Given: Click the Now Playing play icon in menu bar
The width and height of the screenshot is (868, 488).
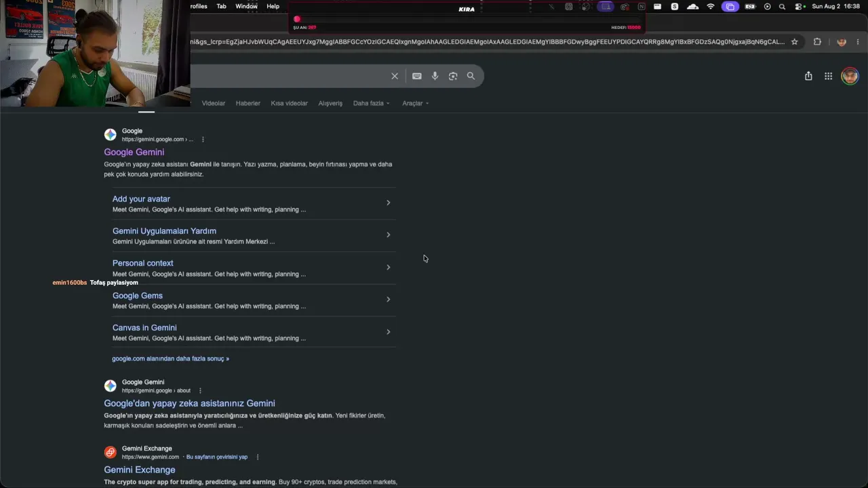Looking at the screenshot, I should [x=768, y=6].
